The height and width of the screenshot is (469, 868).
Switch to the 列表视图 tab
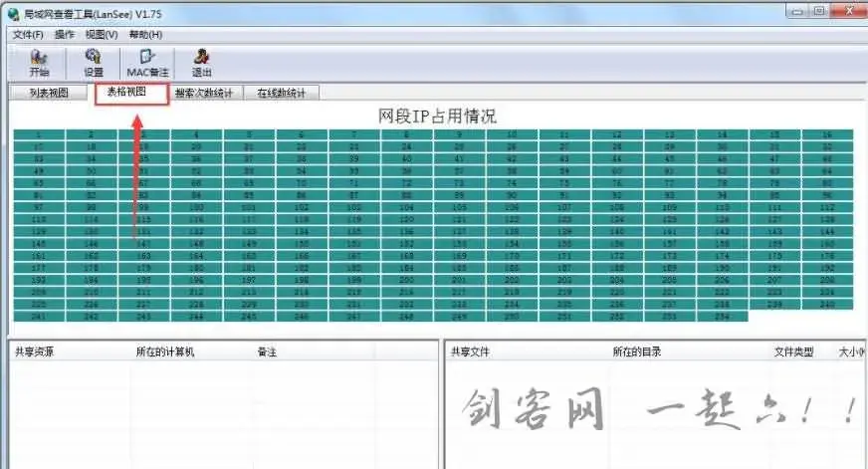coord(49,93)
